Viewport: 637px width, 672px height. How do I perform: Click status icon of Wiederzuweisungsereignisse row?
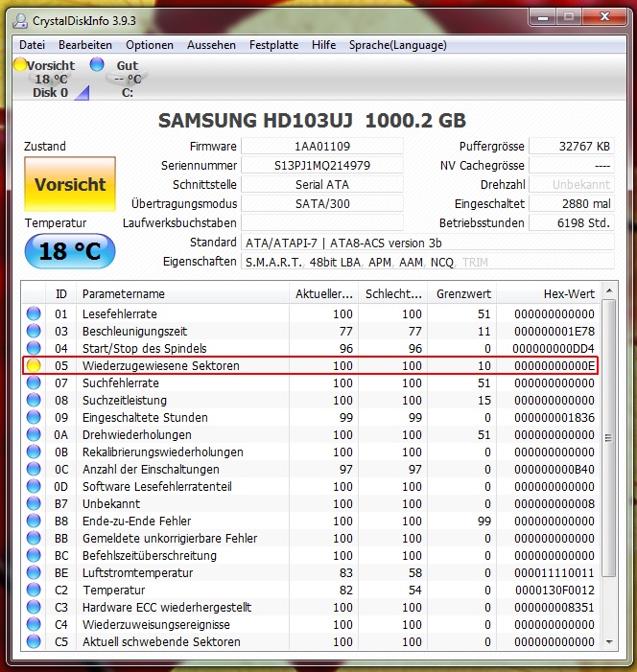click(34, 624)
